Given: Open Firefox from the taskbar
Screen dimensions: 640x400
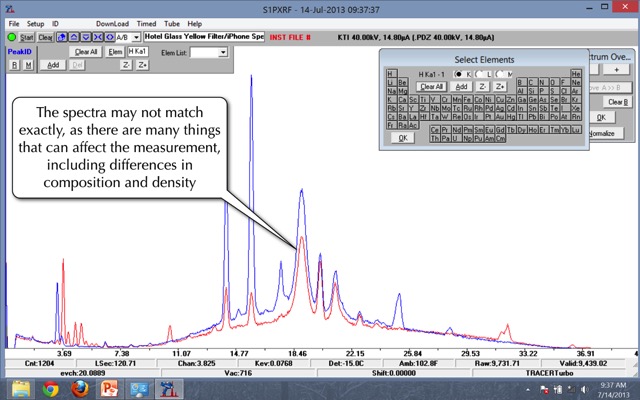Looking at the screenshot, I should click(x=79, y=388).
